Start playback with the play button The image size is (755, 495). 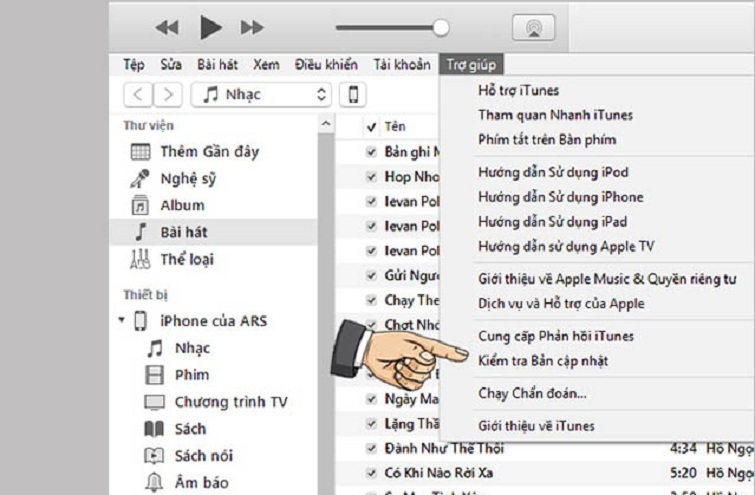210,27
